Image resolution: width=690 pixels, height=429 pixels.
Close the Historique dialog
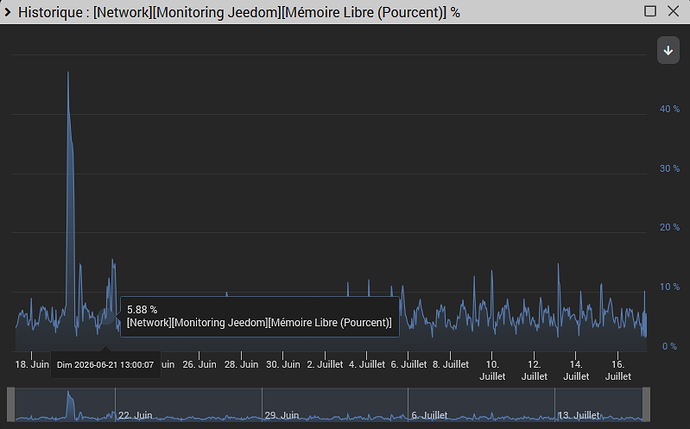tap(673, 11)
